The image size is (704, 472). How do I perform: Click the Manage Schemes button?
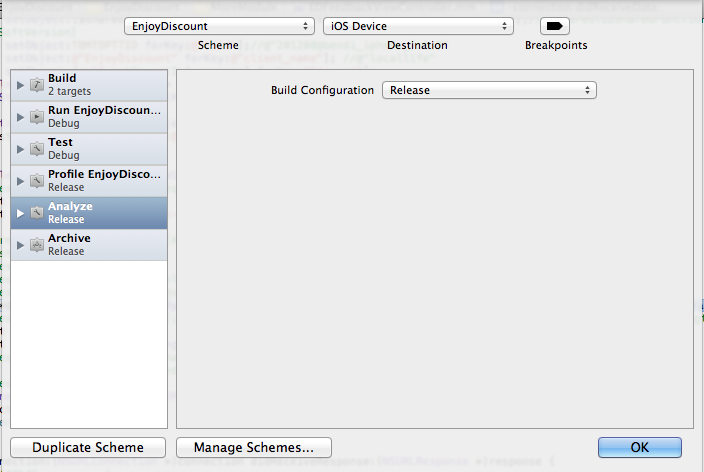[254, 447]
